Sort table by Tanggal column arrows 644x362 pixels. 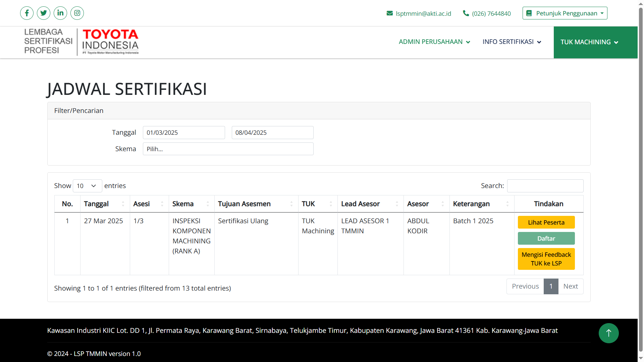[123, 204]
